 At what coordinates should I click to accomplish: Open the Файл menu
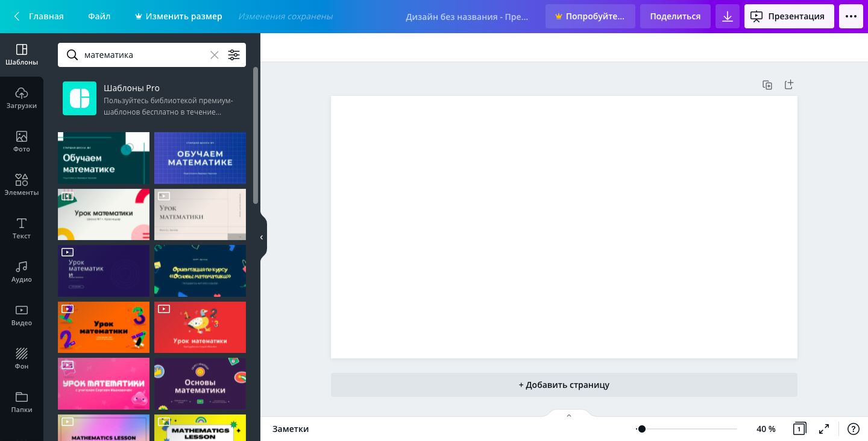[x=99, y=16]
